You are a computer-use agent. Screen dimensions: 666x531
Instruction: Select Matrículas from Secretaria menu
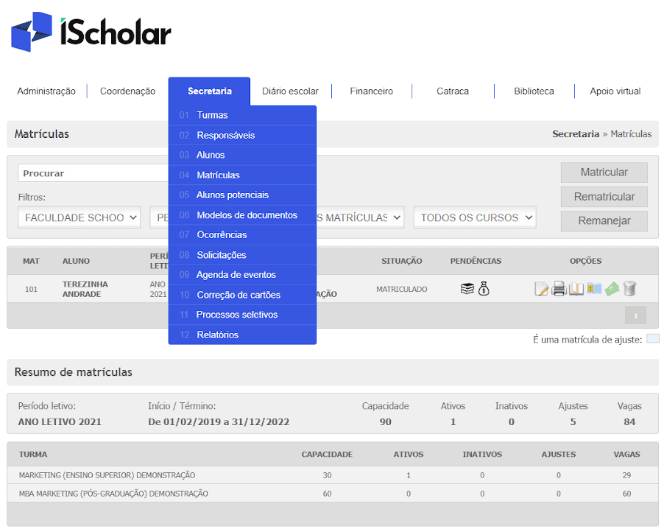(x=243, y=175)
